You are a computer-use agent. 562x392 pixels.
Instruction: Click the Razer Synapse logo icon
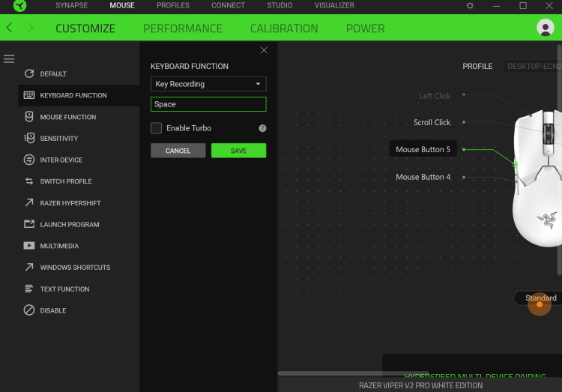19,6
